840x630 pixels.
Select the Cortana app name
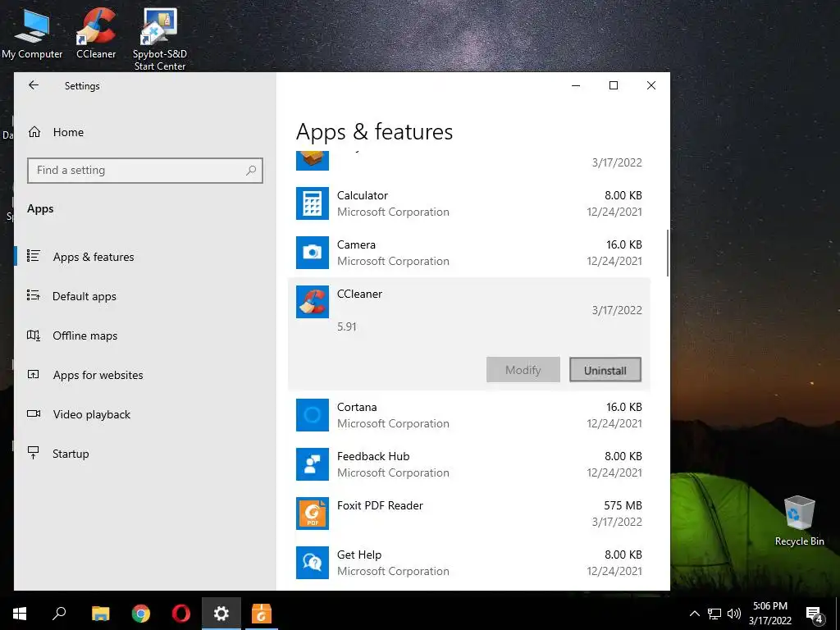pos(357,407)
